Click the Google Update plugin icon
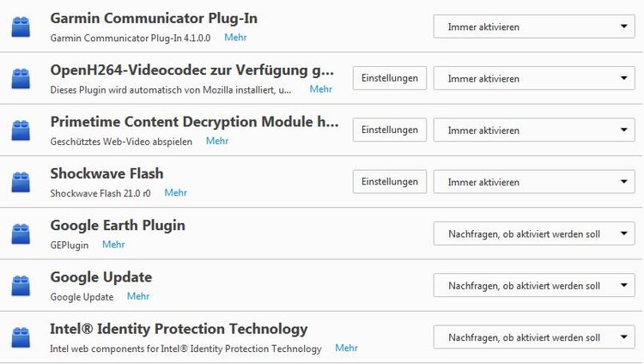This screenshot has height=364, width=644. coord(21,286)
